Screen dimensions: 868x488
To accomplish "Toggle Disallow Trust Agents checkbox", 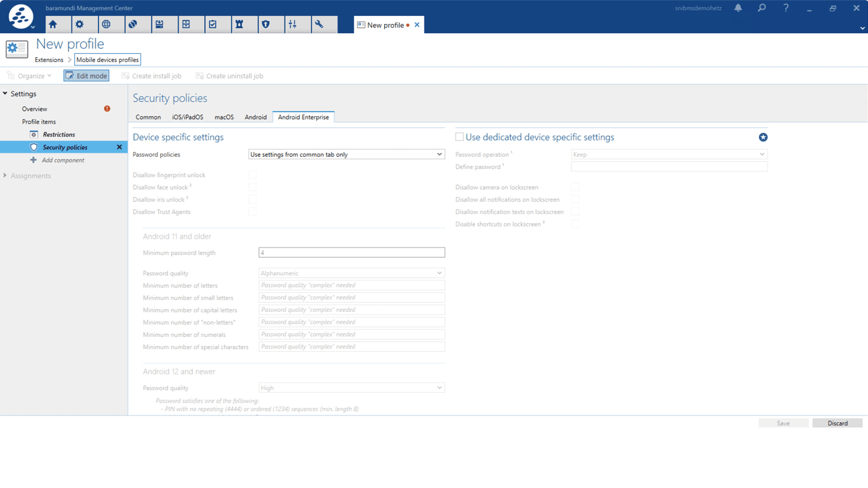I will click(252, 211).
